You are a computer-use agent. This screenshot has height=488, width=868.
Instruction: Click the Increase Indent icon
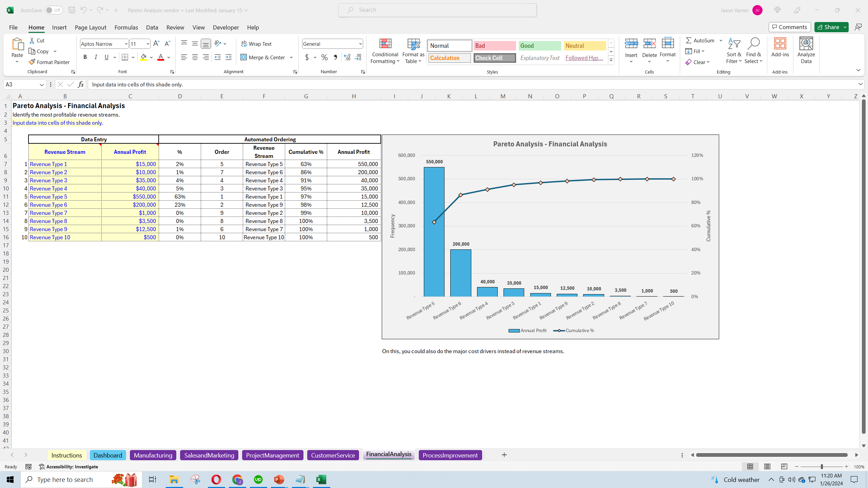(229, 57)
